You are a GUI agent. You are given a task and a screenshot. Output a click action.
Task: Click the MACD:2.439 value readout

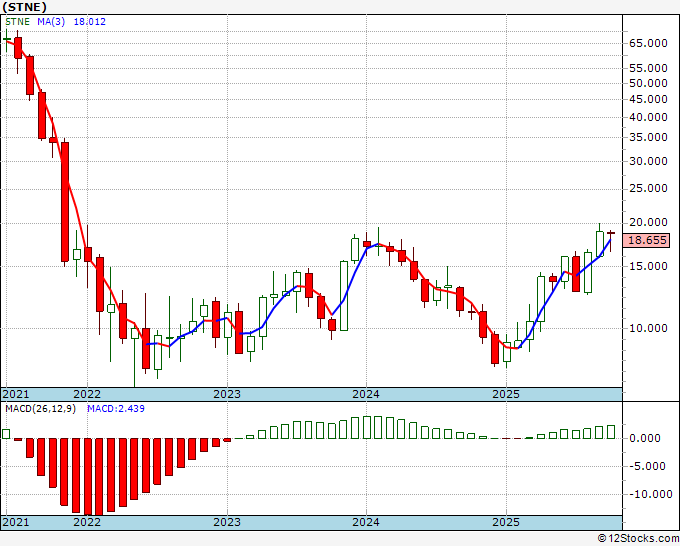tap(116, 409)
